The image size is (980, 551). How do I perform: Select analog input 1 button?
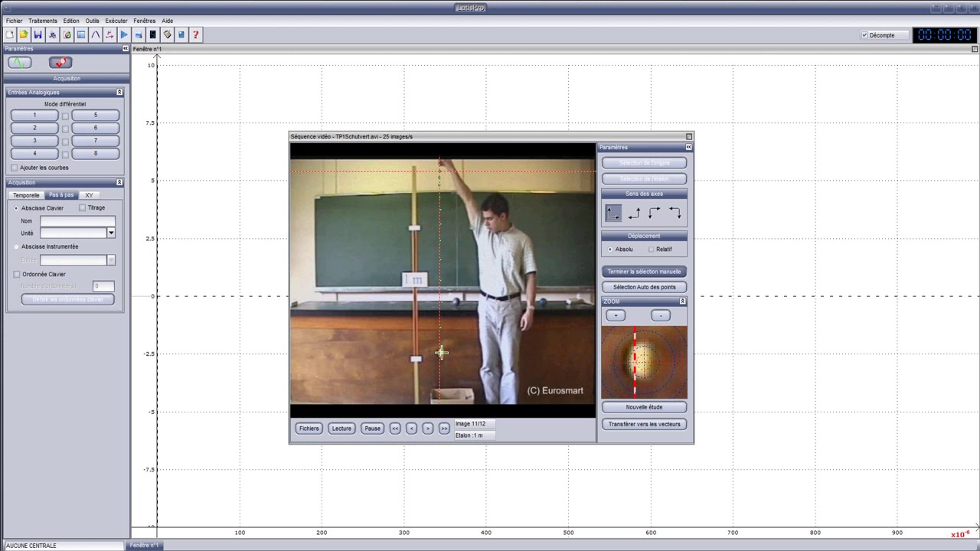[34, 116]
